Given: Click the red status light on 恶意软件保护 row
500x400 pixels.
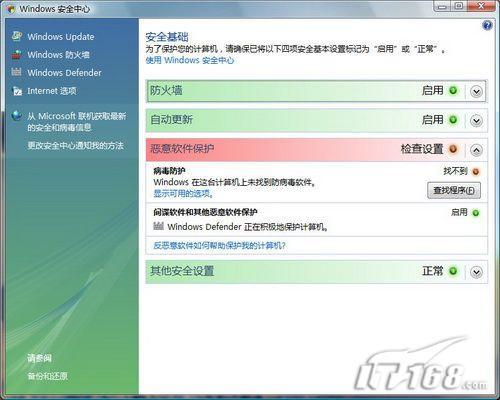Looking at the screenshot, I should [x=453, y=149].
